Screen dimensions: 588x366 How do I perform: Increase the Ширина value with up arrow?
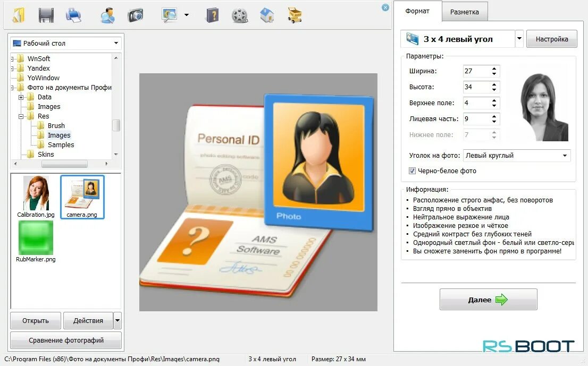[x=494, y=69]
